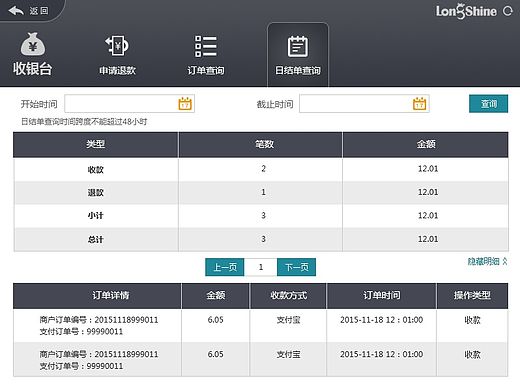This screenshot has height=390, width=520.
Task: Select 日结单查询 tab label
Action: (x=298, y=70)
